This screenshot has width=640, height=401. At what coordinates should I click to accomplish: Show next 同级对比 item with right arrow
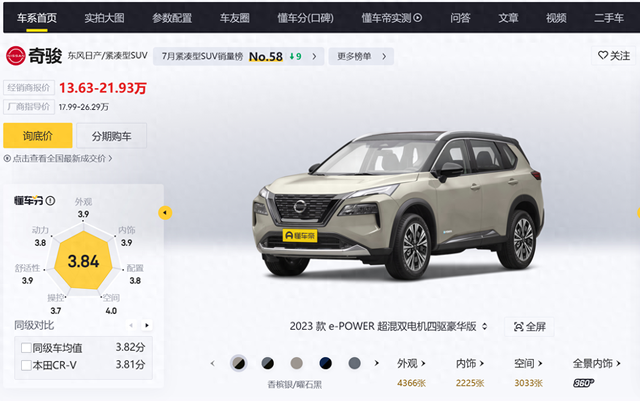click(147, 325)
